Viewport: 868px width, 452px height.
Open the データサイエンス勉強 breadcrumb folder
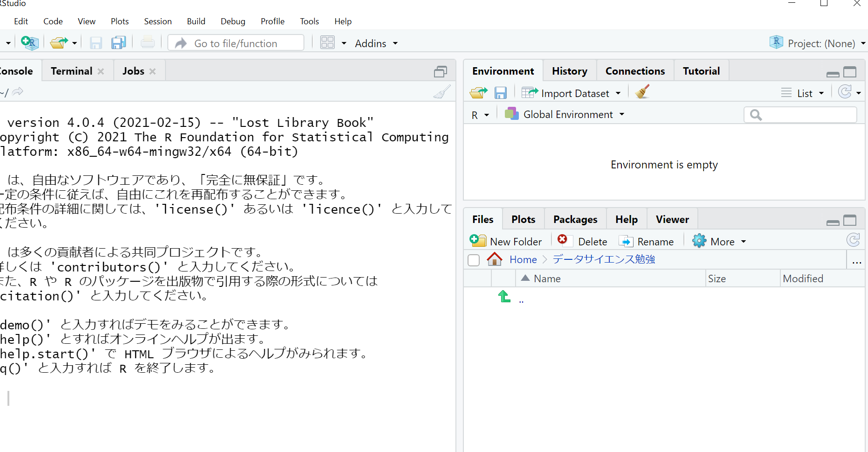tap(604, 259)
